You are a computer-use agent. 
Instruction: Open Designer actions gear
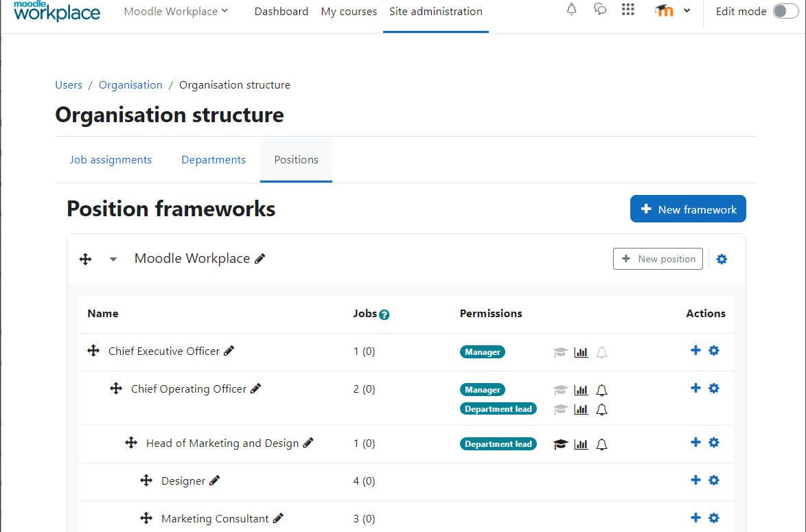pyautogui.click(x=714, y=480)
